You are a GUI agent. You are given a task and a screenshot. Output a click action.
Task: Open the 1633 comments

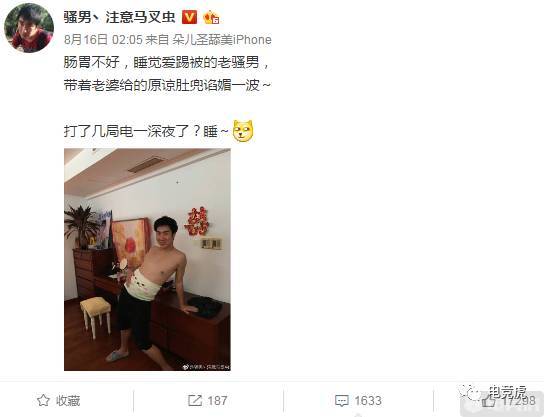[368, 401]
